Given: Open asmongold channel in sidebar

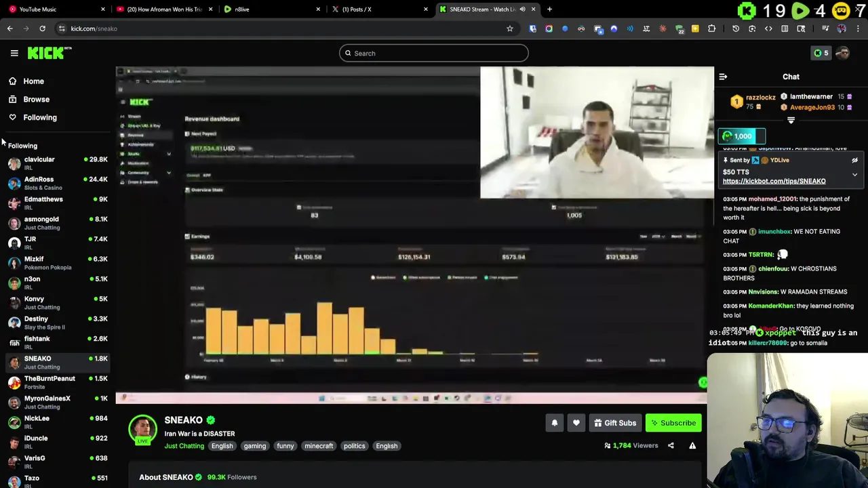Looking at the screenshot, I should point(58,222).
